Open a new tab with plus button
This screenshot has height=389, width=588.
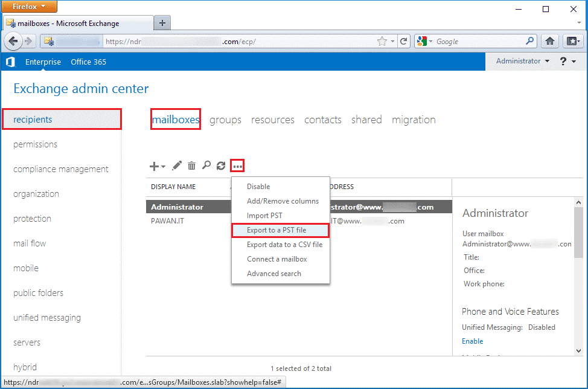pos(162,23)
